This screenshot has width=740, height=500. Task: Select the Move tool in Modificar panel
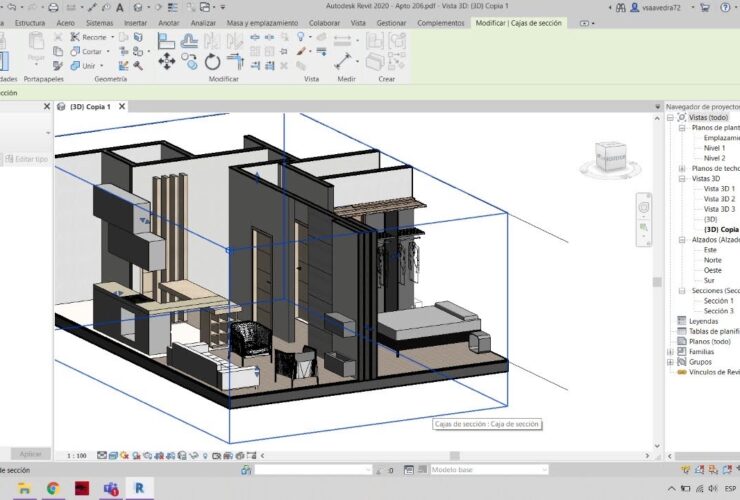[x=166, y=61]
